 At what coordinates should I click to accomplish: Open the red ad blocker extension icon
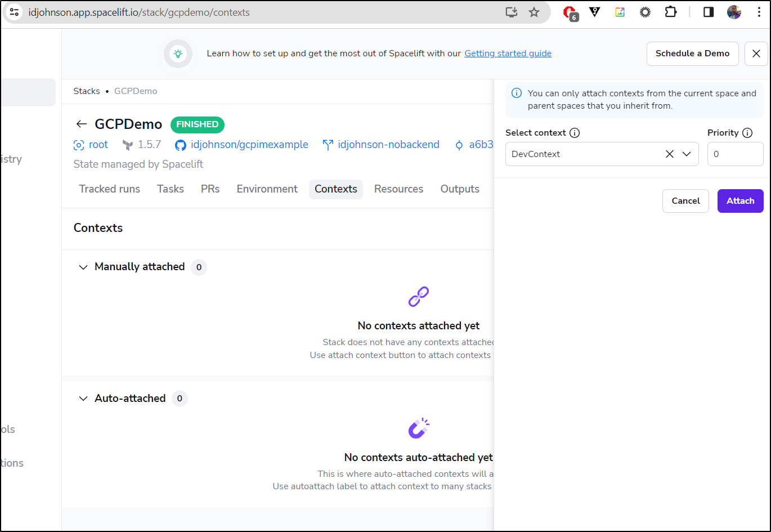pyautogui.click(x=570, y=13)
